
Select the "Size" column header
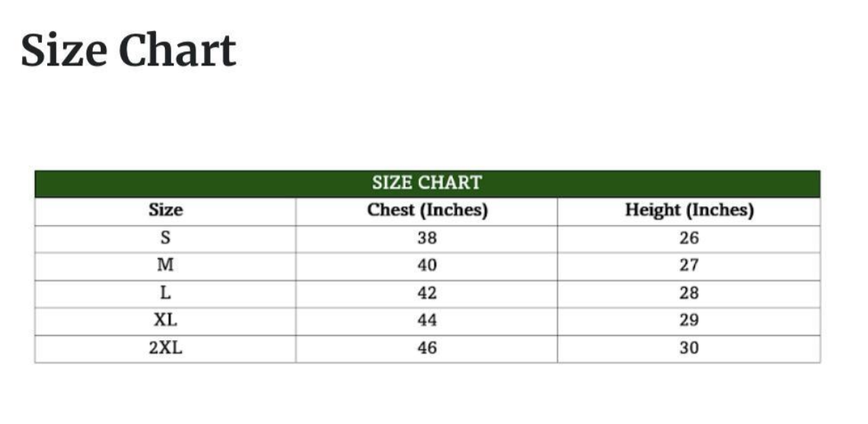click(x=166, y=211)
